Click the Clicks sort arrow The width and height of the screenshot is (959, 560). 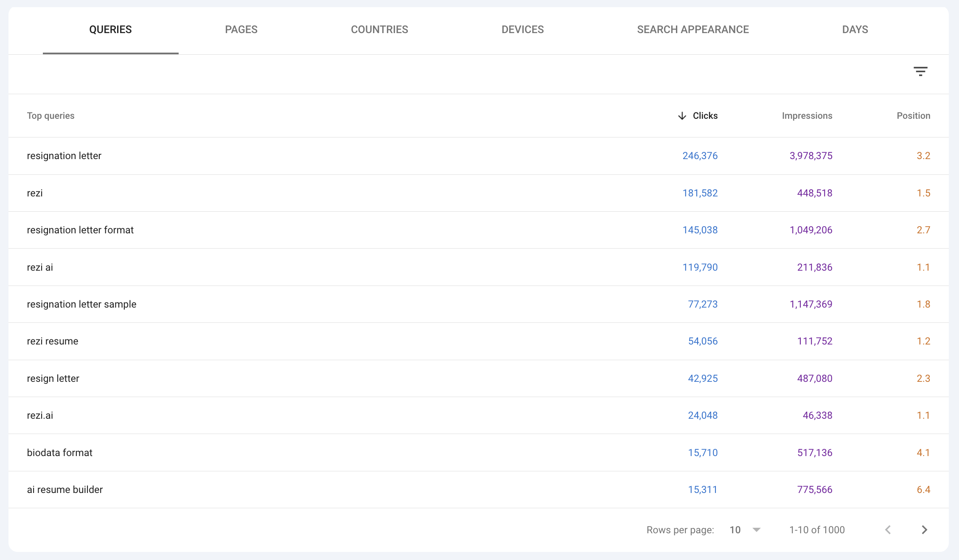click(x=682, y=116)
